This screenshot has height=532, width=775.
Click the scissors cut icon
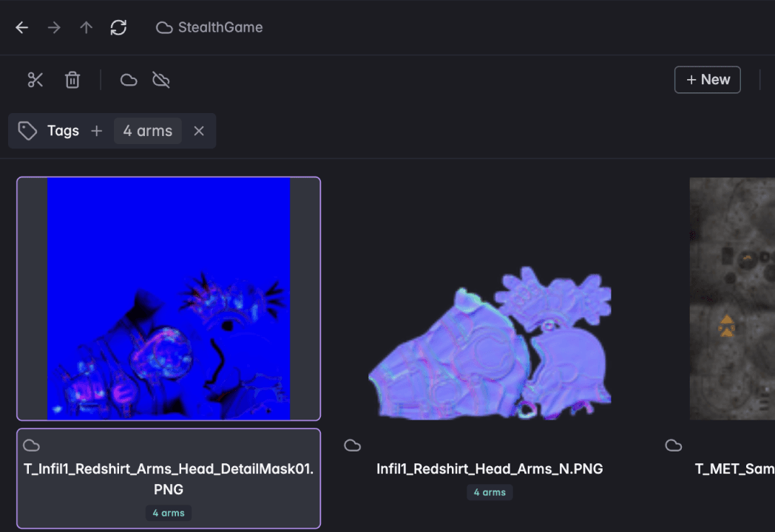point(35,80)
